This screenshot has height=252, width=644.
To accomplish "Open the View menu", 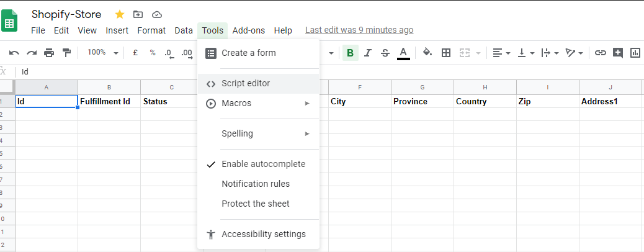I will click(x=87, y=30).
